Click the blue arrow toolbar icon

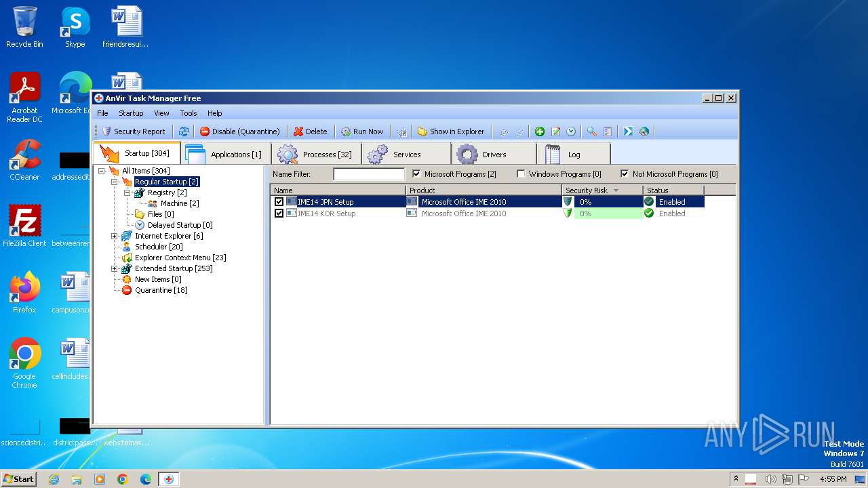tap(629, 131)
